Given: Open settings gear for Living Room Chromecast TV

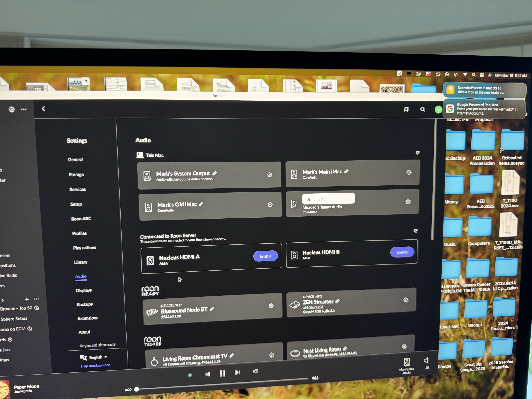Looking at the screenshot, I should point(271,355).
